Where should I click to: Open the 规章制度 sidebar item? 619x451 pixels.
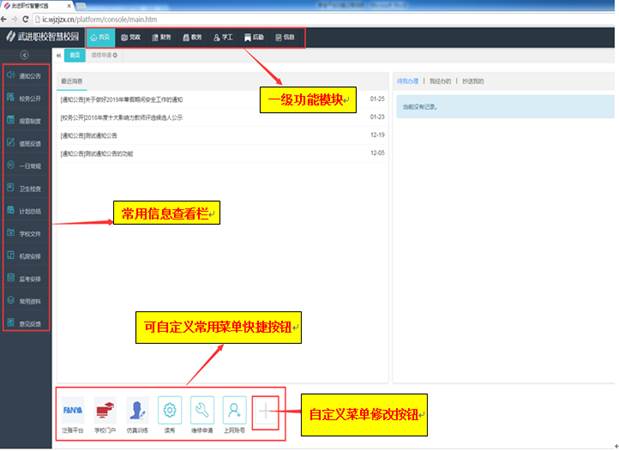point(24,121)
